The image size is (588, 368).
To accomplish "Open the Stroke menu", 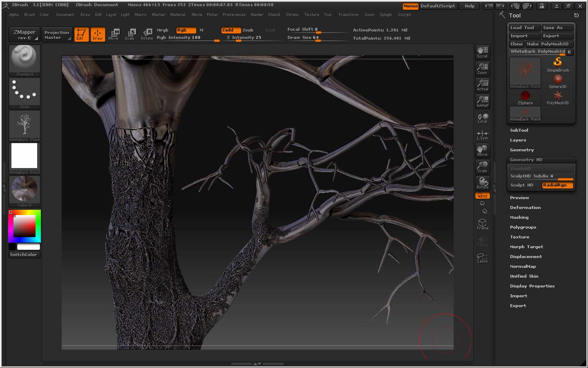I will pyautogui.click(x=292, y=15).
